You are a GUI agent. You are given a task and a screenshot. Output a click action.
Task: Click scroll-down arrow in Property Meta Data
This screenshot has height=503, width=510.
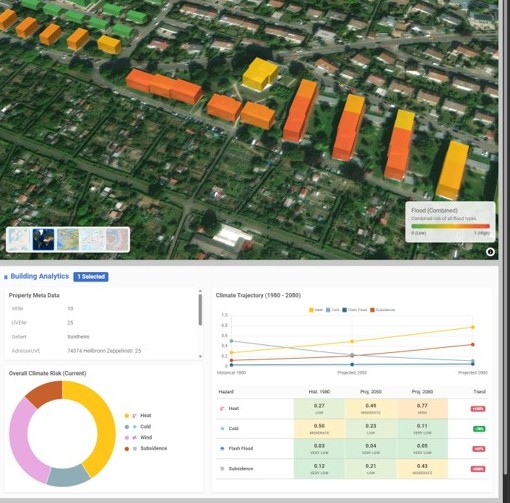pos(200,356)
